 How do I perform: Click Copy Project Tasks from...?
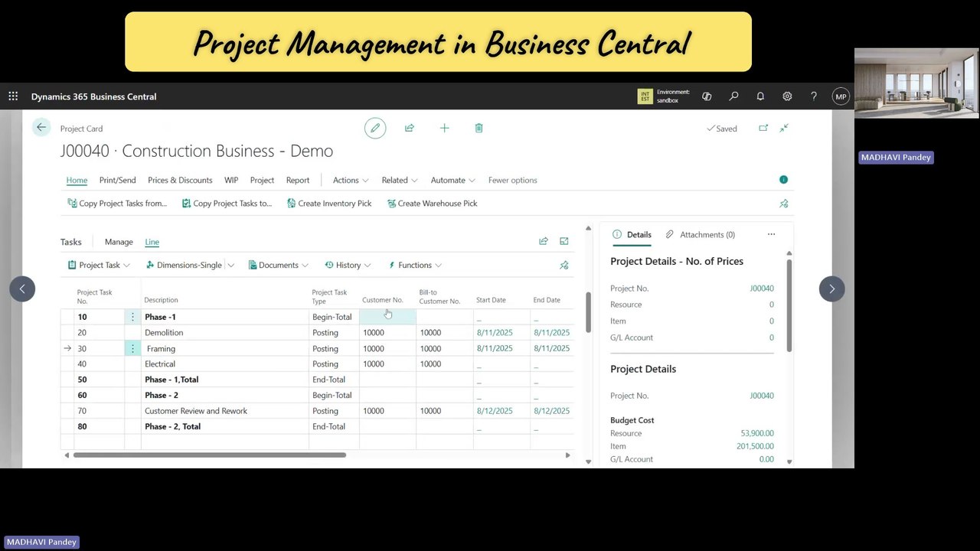(117, 204)
